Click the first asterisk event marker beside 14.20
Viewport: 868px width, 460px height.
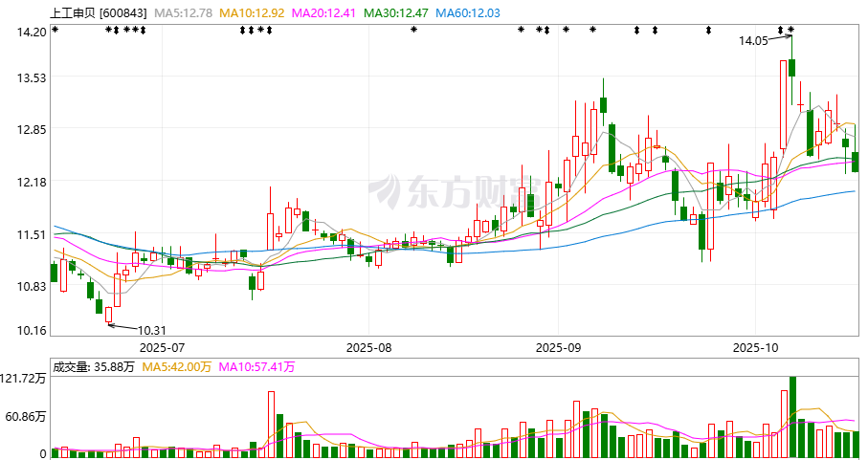[55, 30]
